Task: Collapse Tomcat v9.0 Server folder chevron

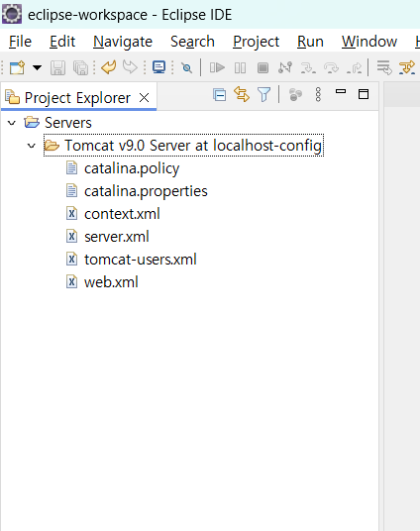Action: pos(32,146)
